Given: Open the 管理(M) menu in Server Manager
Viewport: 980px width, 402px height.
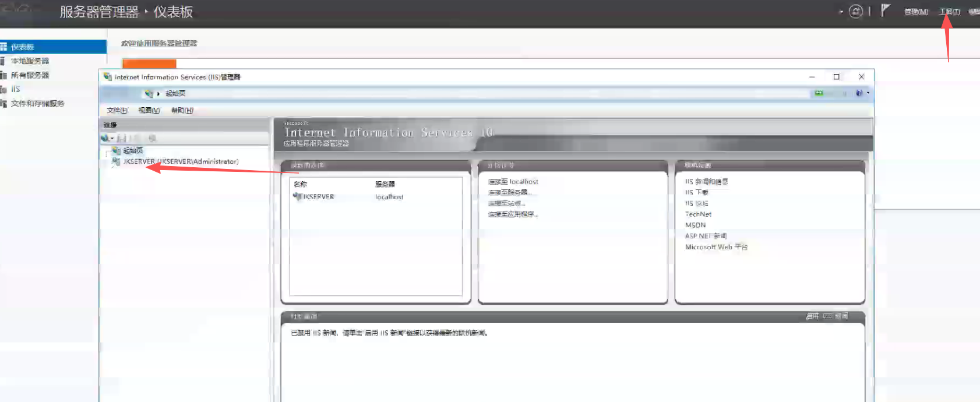Looking at the screenshot, I should [x=916, y=12].
